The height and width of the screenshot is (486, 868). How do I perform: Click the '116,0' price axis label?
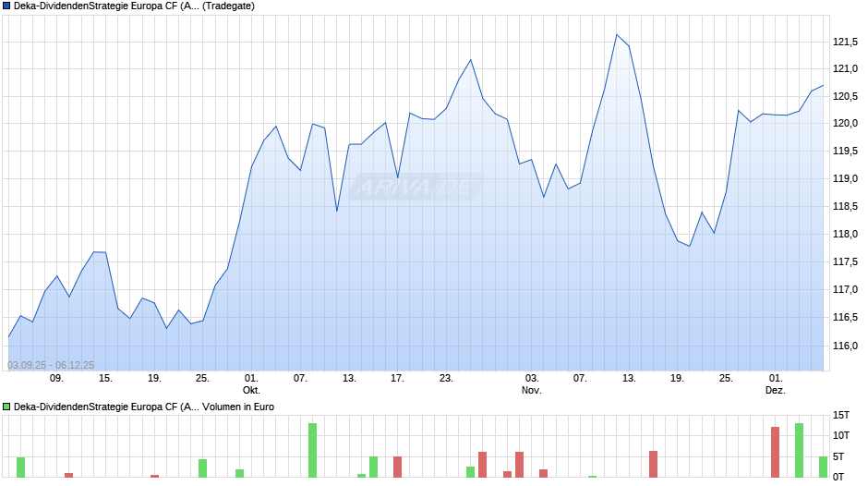(845, 346)
